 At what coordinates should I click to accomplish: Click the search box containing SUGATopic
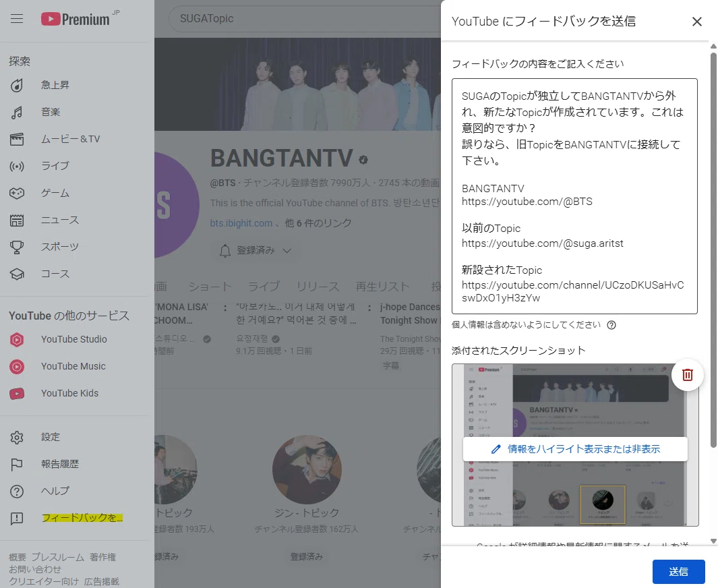305,19
